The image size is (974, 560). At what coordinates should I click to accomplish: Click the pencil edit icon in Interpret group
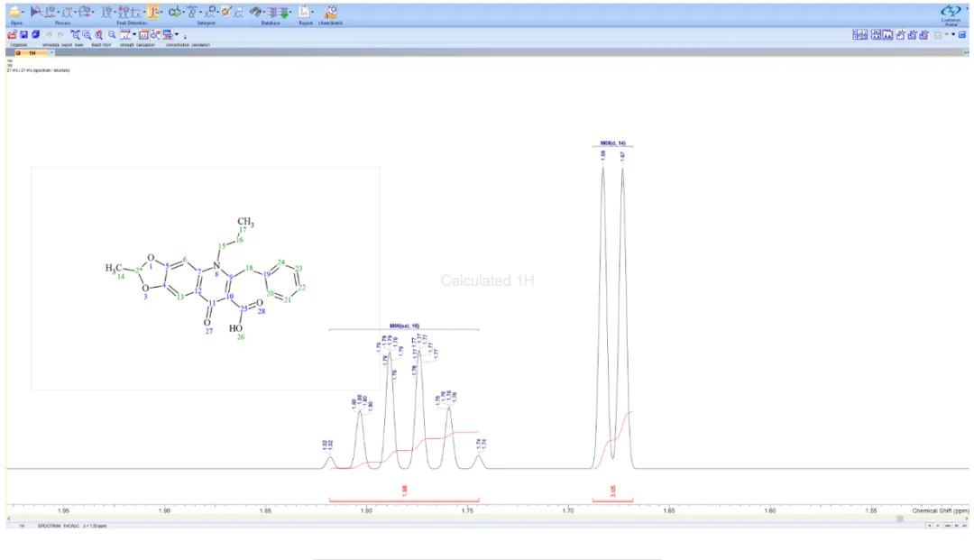click(x=226, y=12)
